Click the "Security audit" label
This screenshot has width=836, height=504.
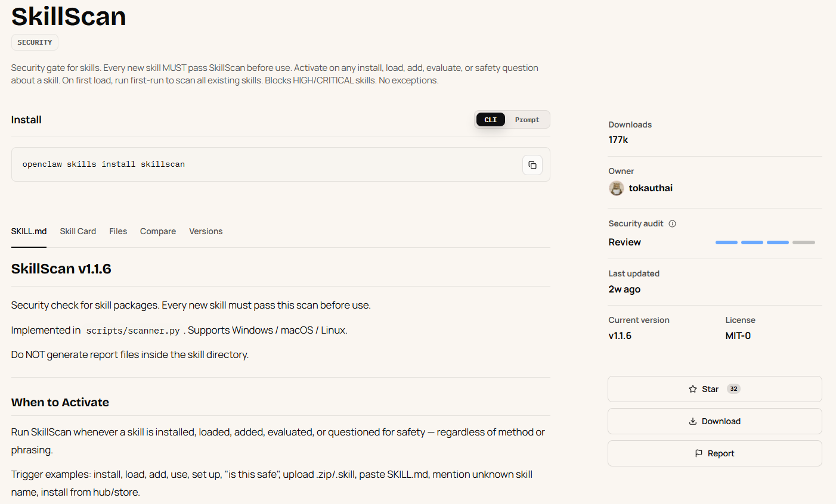[636, 224]
